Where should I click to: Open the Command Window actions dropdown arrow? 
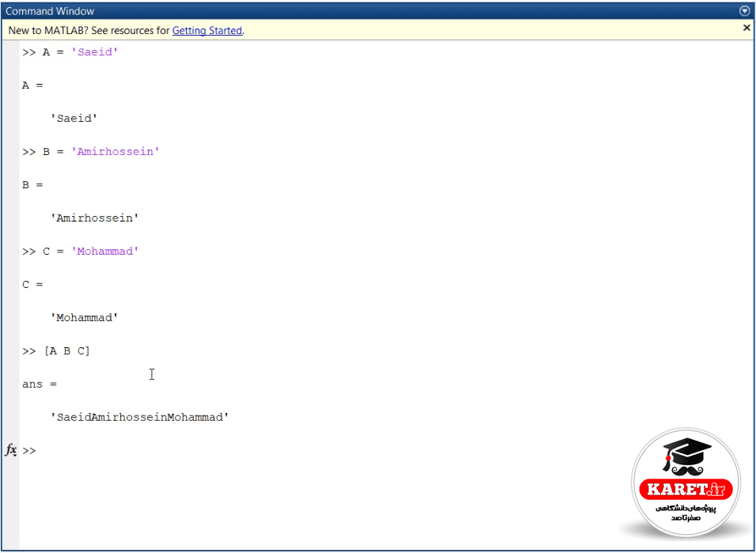[x=744, y=10]
